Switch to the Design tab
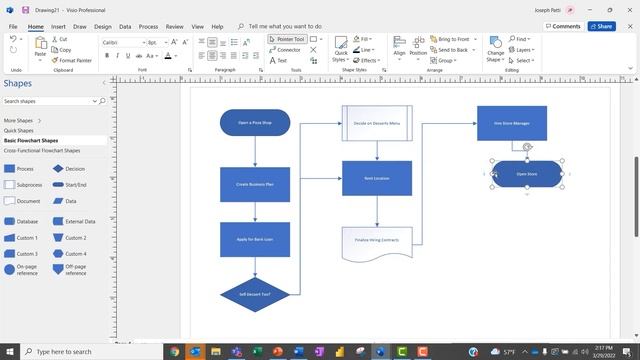This screenshot has height=360, width=640. coord(102,27)
